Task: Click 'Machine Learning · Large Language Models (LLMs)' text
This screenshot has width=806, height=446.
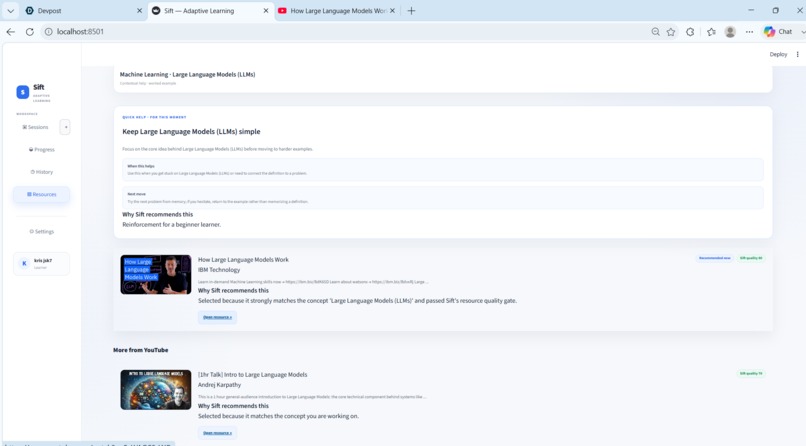Action: 188,75
